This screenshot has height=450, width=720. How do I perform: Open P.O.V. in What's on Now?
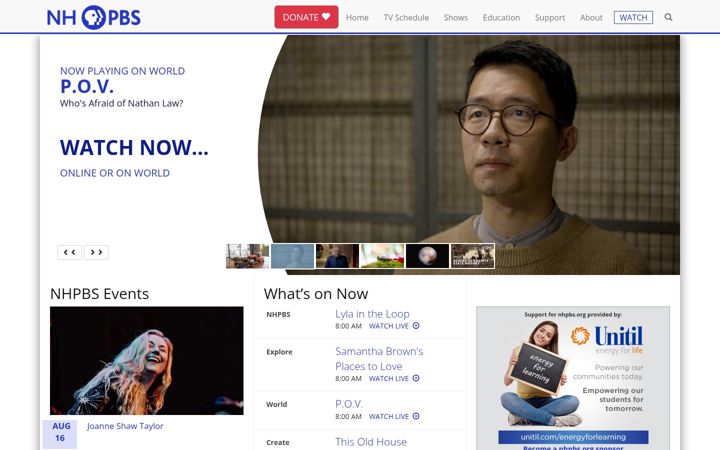[349, 404]
